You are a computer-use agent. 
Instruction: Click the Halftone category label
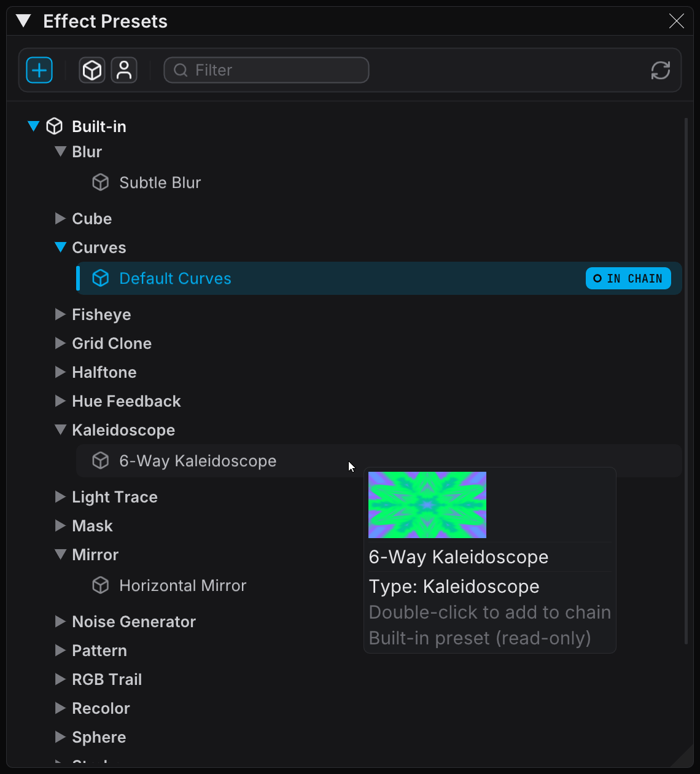tap(104, 372)
